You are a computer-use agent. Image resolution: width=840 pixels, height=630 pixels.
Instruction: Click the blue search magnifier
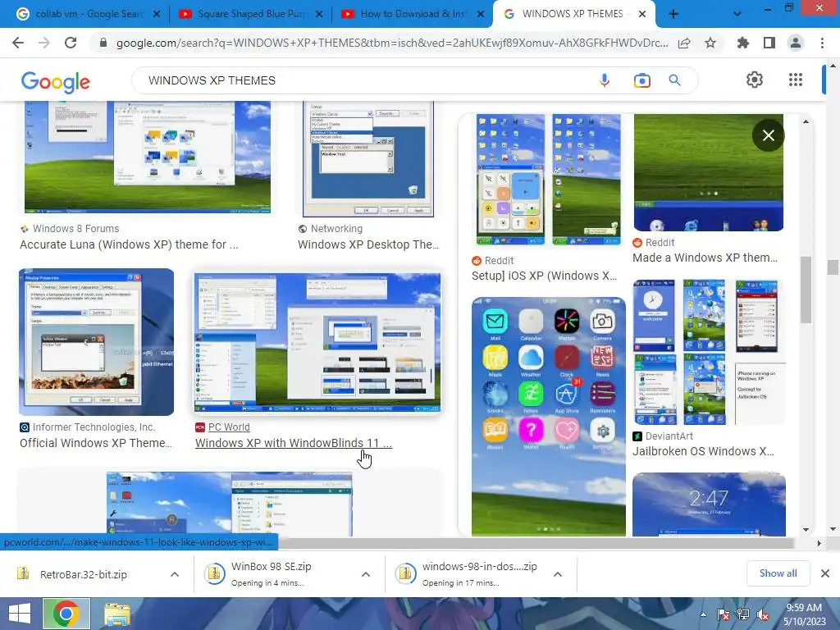674,80
